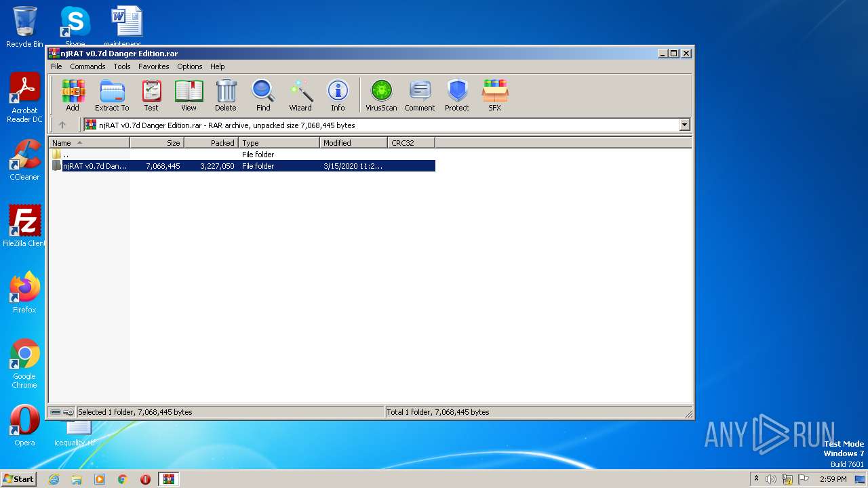Open the Extract To tool
This screenshot has height=488, width=868.
point(112,96)
